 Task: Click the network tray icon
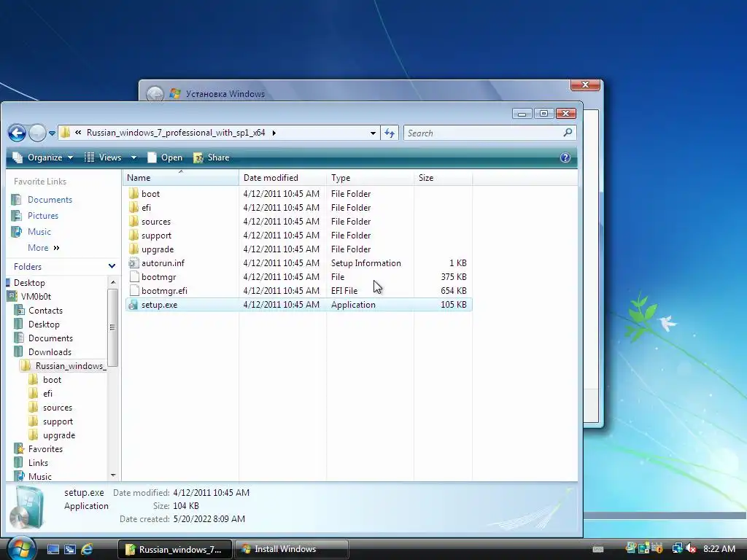[677, 548]
